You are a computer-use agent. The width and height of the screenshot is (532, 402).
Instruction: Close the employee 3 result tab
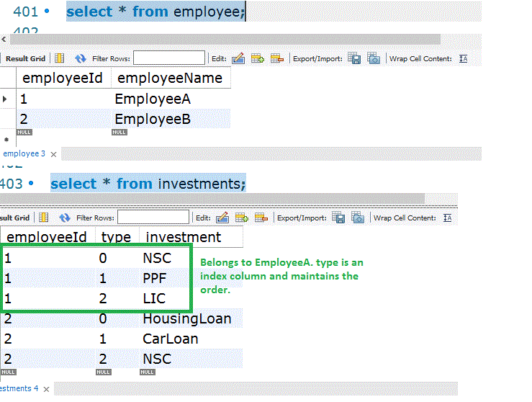point(53,154)
